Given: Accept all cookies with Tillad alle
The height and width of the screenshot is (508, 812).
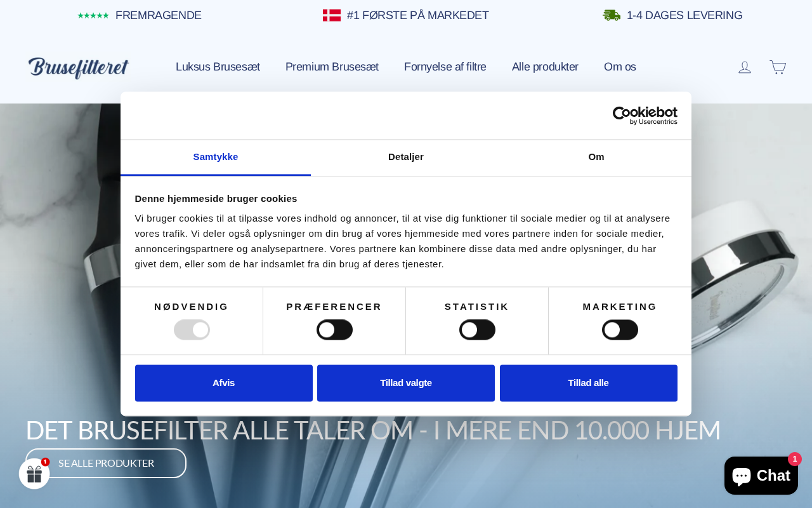Looking at the screenshot, I should click(x=589, y=383).
